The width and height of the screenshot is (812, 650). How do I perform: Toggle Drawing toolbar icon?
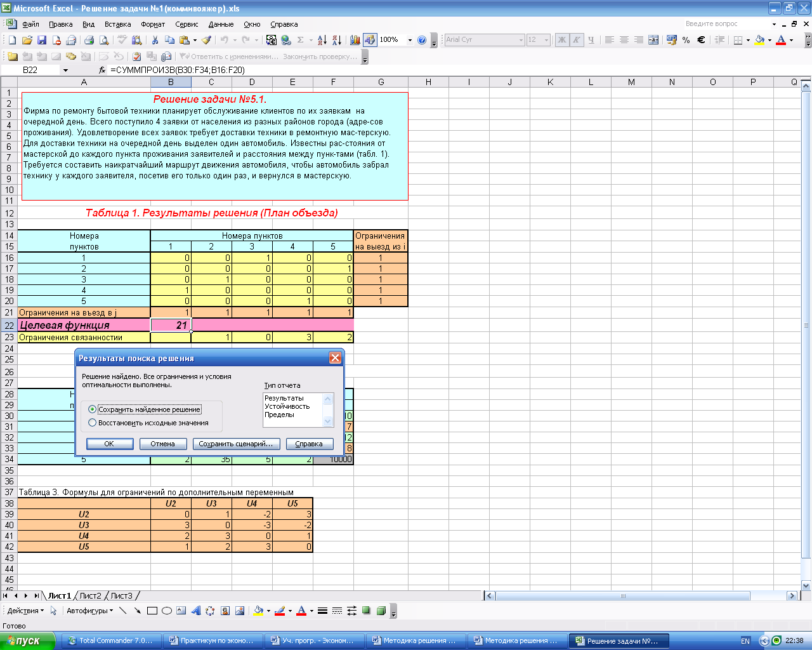369,40
